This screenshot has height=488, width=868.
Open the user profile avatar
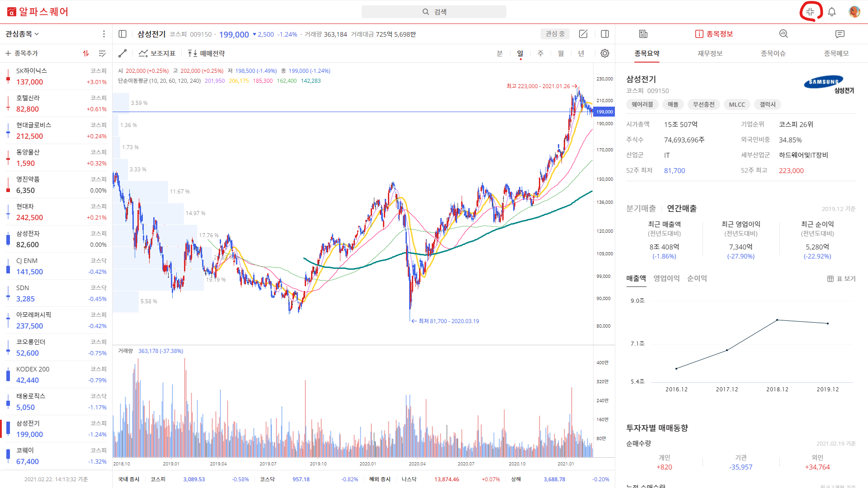(854, 12)
